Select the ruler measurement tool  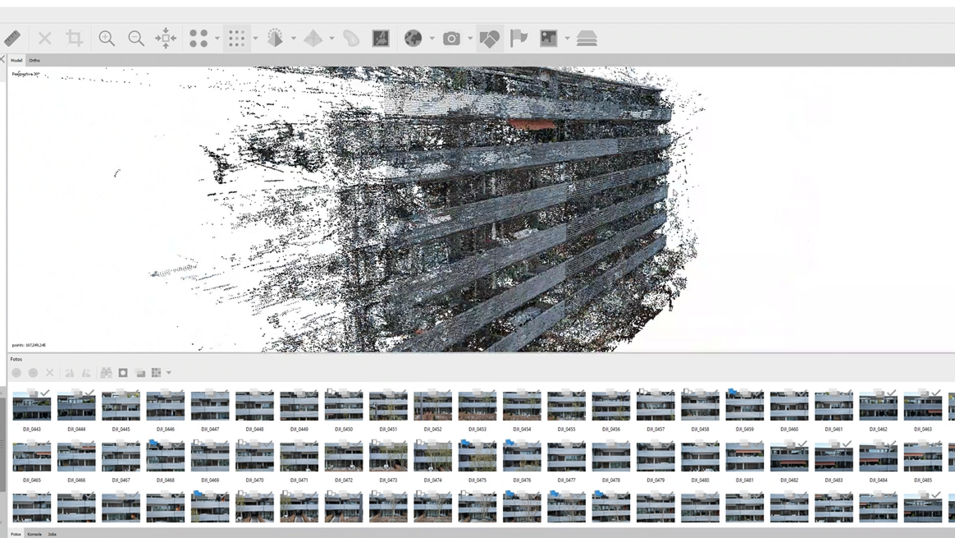12,38
